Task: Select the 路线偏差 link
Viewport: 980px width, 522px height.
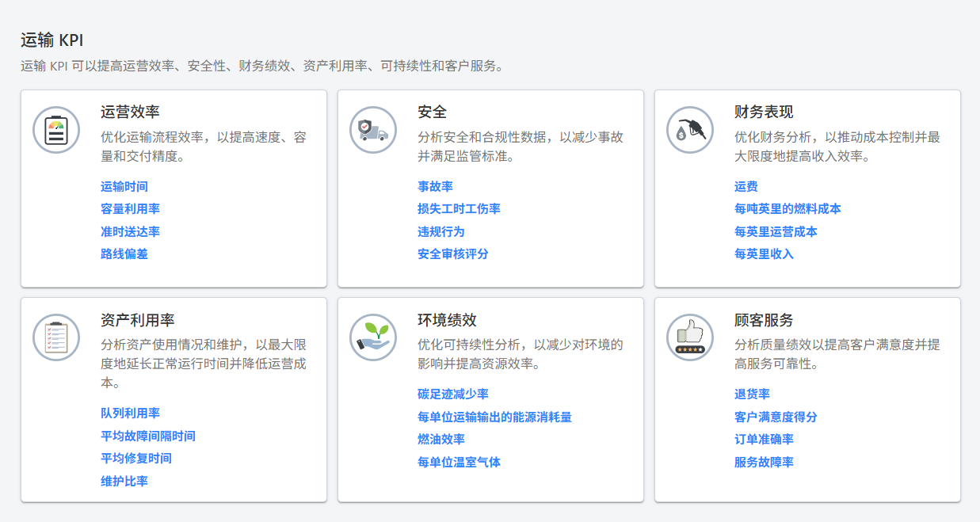Action: 125,255
